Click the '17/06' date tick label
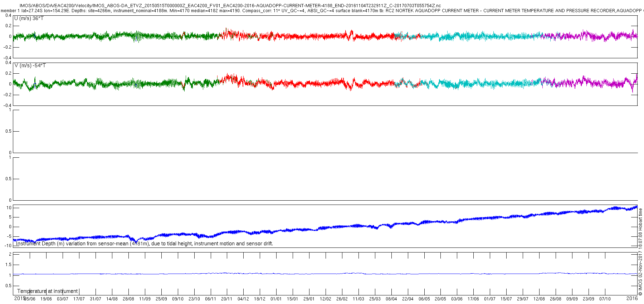 click(x=473, y=299)
